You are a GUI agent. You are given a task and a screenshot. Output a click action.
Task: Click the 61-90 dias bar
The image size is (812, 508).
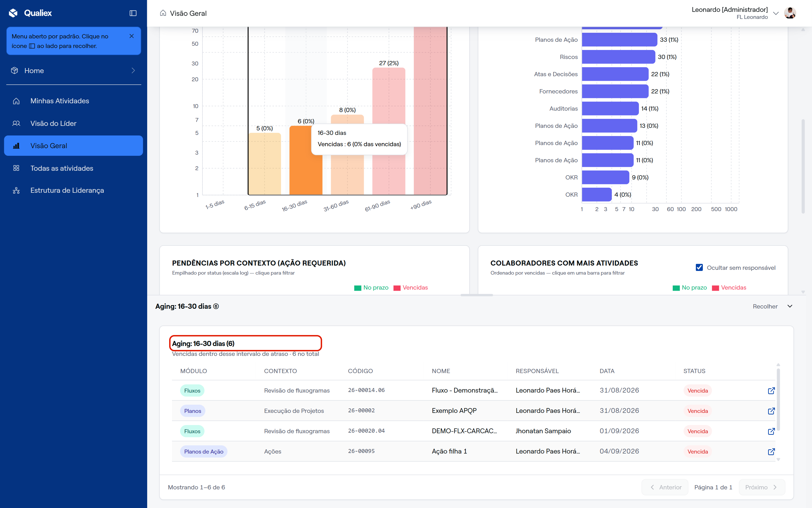pos(389,131)
